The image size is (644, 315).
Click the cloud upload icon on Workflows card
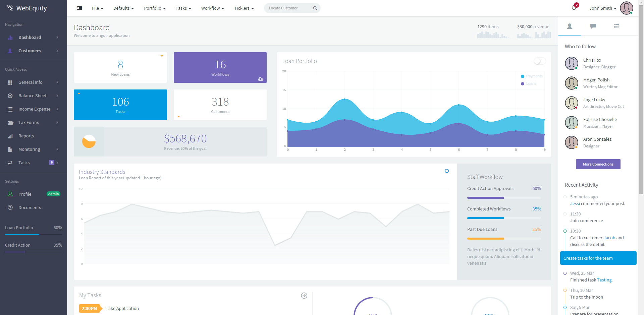[261, 79]
